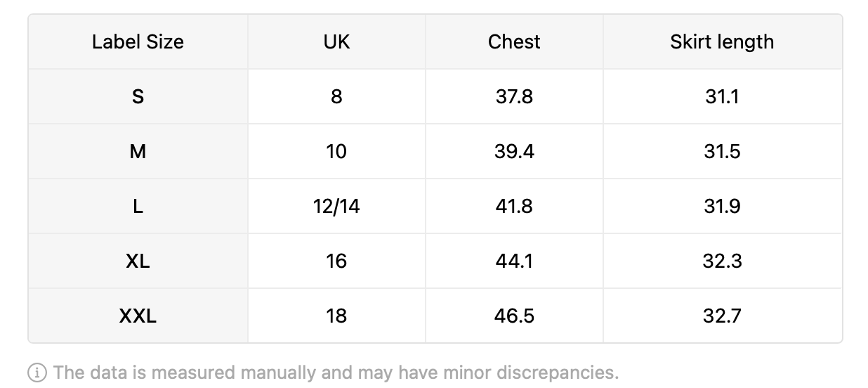The height and width of the screenshot is (388, 868).
Task: Click the chest value 44.1
Action: coord(514,261)
